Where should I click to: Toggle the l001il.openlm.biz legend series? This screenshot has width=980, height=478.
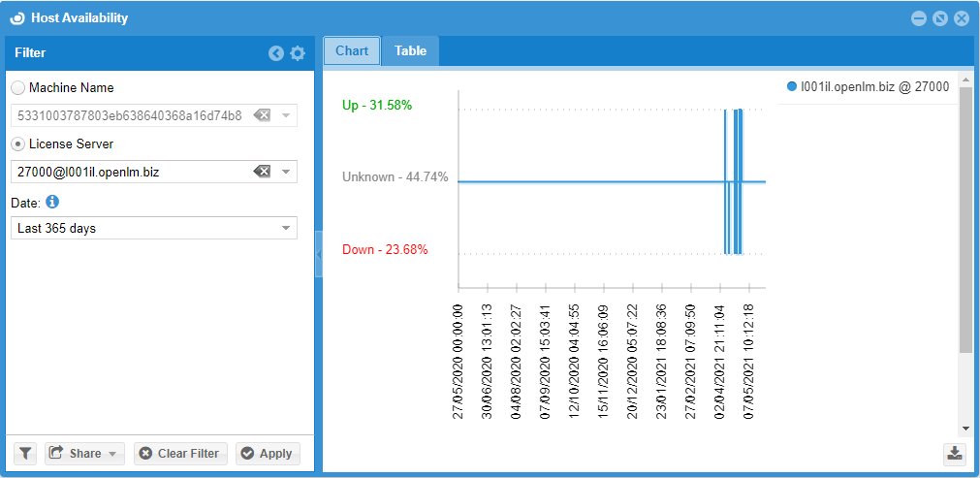(868, 86)
